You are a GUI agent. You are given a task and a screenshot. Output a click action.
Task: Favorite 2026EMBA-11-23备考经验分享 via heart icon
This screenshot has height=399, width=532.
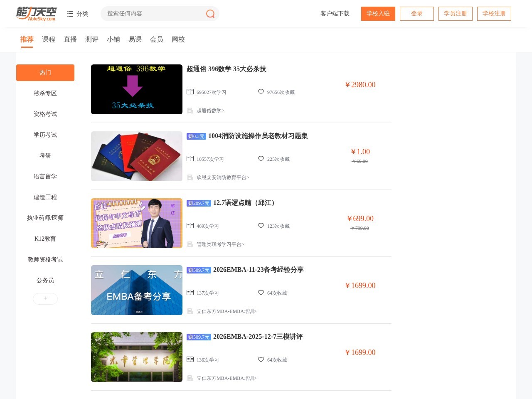[x=261, y=293]
